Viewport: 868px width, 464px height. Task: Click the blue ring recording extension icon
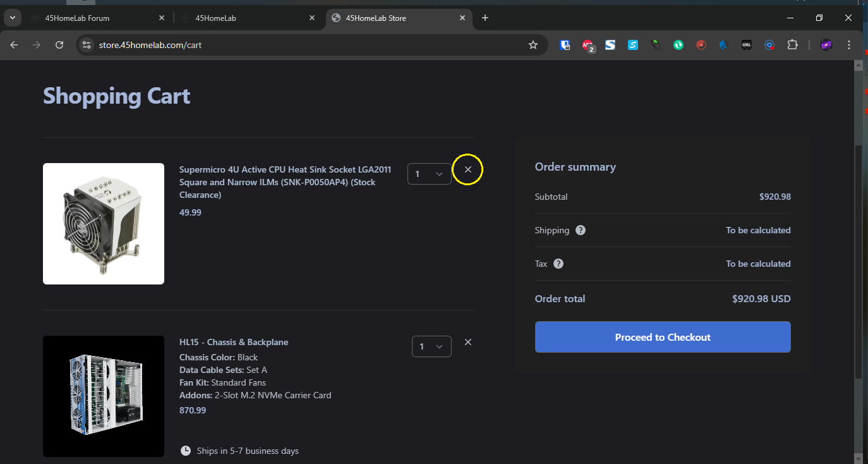coord(769,45)
